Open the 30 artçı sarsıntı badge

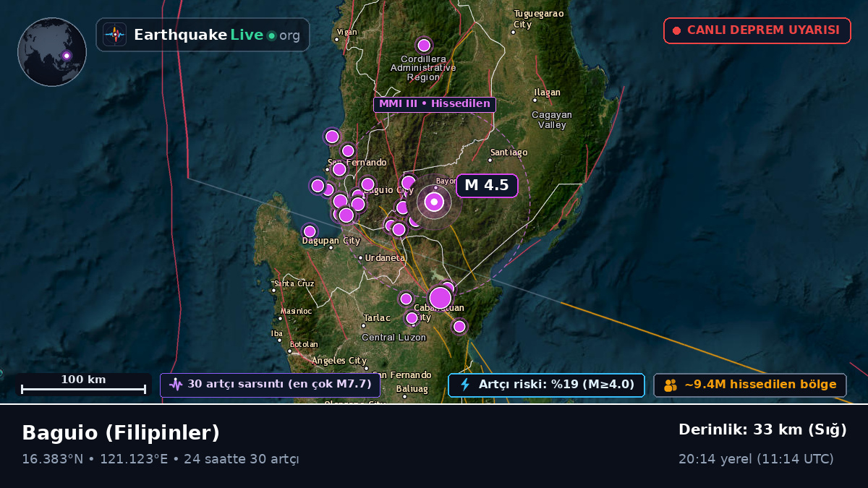click(x=271, y=385)
